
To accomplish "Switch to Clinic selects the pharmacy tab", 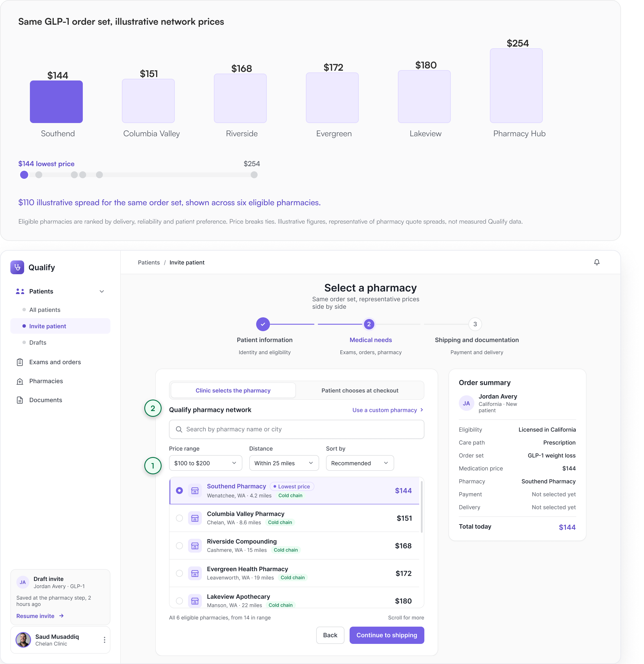I will [x=233, y=391].
